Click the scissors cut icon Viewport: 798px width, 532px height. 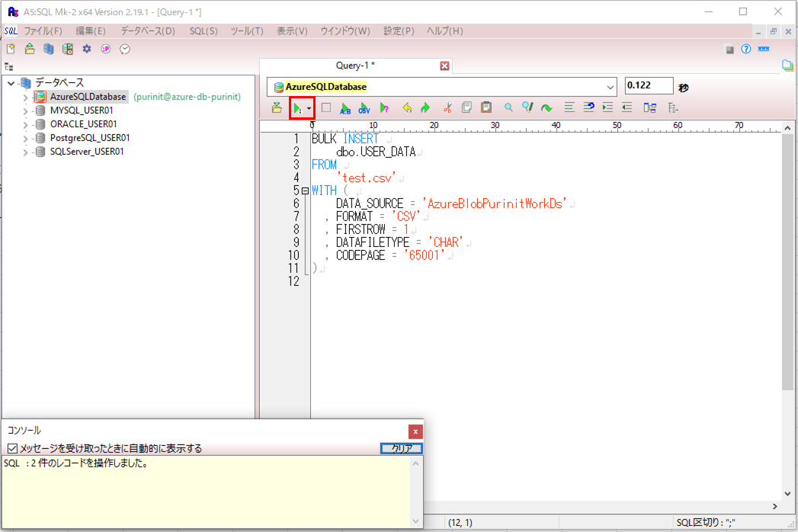(x=447, y=107)
